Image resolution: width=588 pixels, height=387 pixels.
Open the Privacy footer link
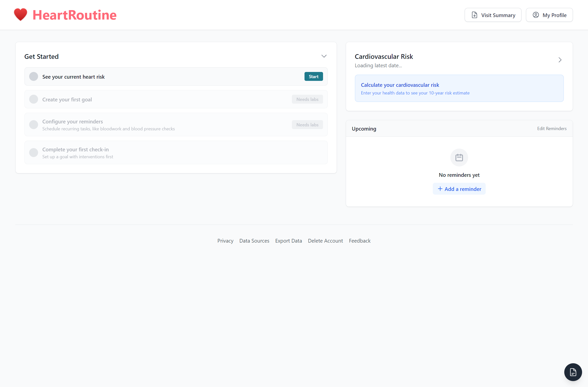coord(225,241)
